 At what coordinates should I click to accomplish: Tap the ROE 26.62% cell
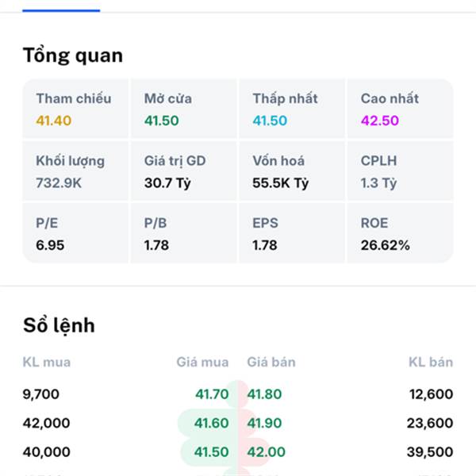coord(401,233)
